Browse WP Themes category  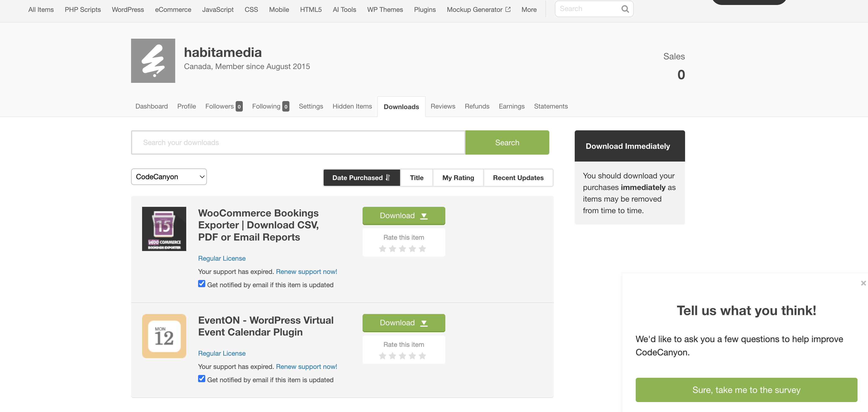click(385, 9)
